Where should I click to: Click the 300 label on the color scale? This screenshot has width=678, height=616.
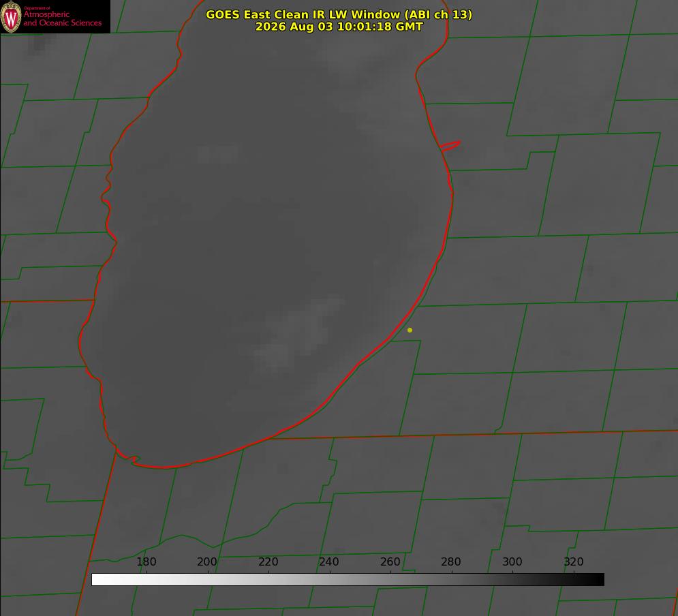coord(512,561)
